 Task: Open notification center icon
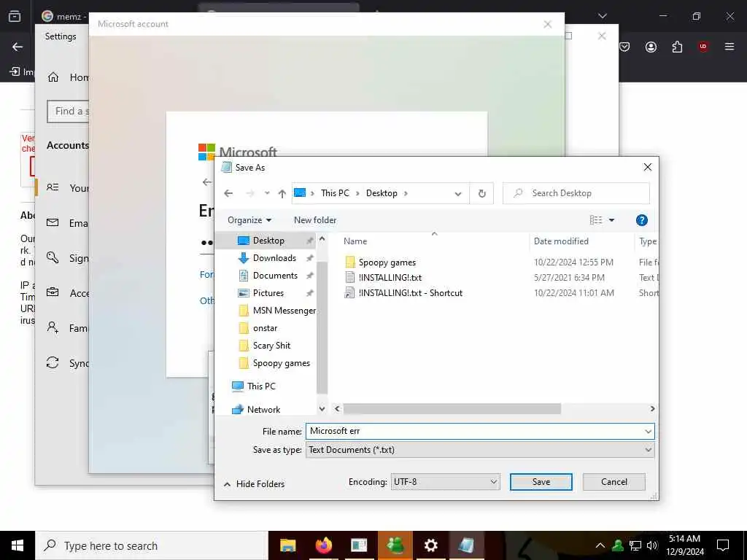[723, 545]
